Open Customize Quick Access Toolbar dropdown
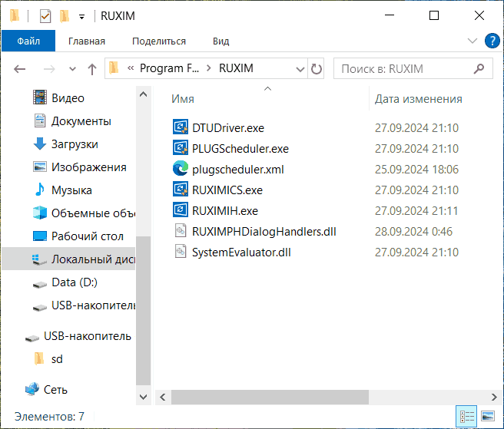Image resolution: width=504 pixels, height=429 pixels. click(81, 16)
